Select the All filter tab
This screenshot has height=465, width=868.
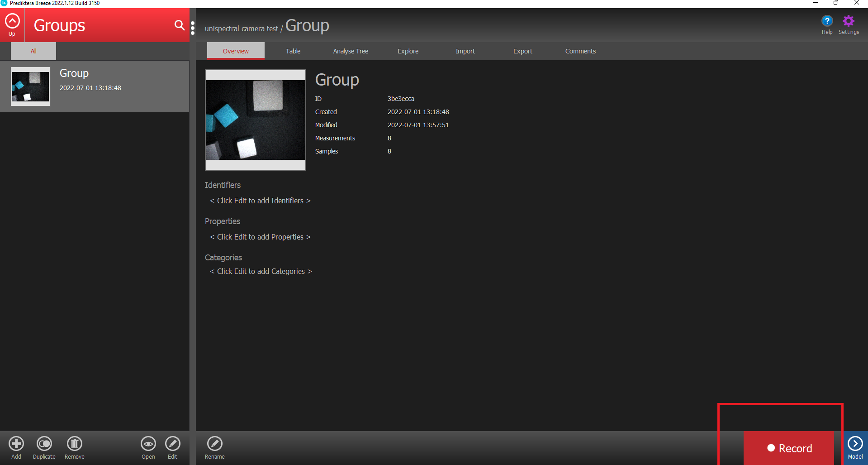click(x=33, y=51)
